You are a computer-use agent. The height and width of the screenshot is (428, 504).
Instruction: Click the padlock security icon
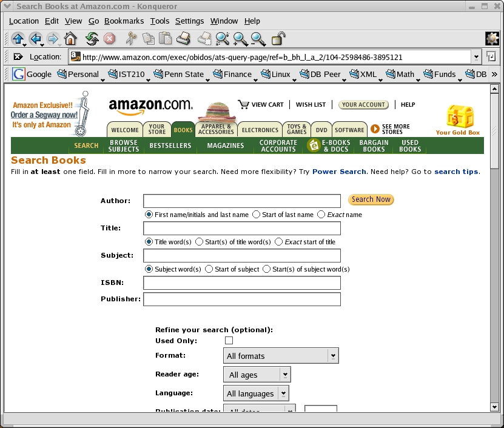[278, 39]
